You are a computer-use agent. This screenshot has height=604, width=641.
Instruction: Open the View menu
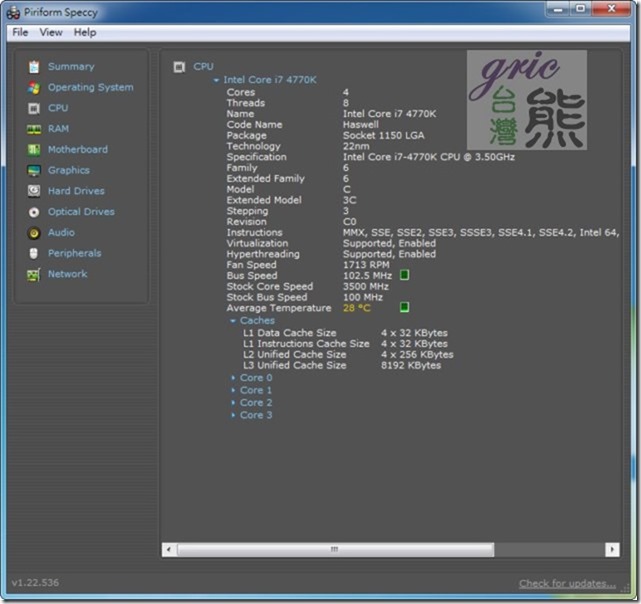tap(51, 32)
